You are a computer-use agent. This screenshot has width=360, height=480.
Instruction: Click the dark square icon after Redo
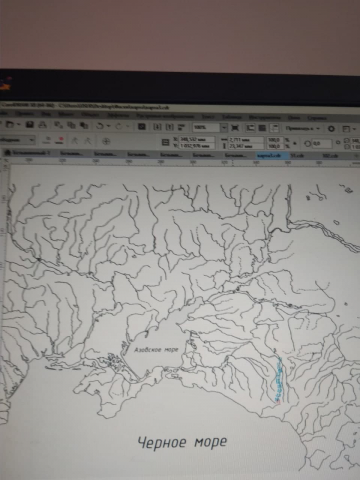[142, 127]
